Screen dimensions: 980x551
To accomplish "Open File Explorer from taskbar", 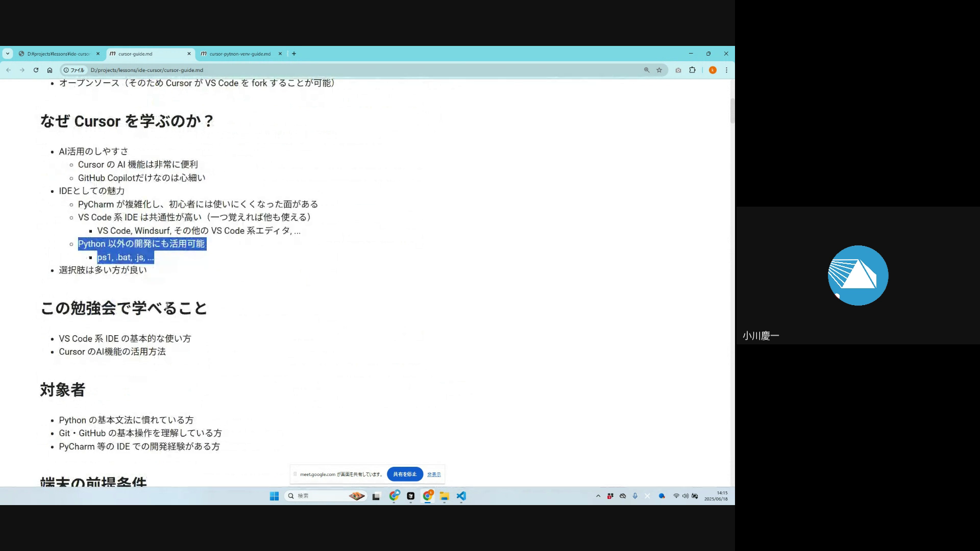I will click(x=444, y=496).
